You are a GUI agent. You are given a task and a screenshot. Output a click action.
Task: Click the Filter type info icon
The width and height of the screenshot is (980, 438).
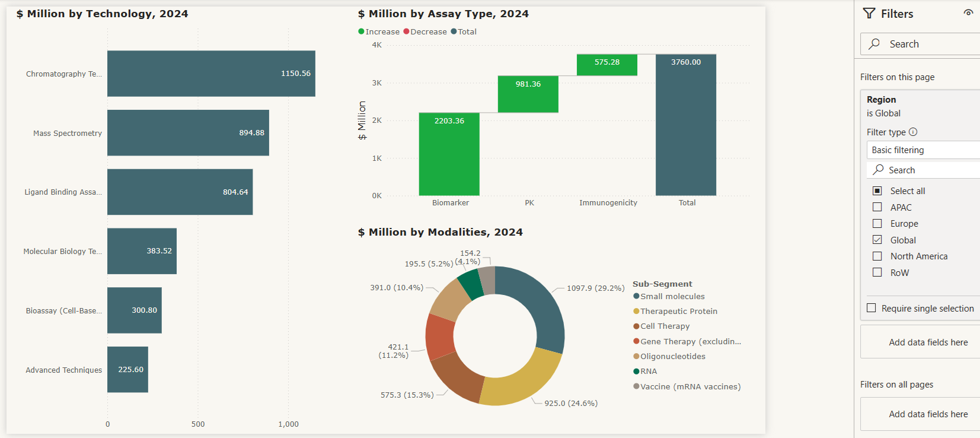point(913,132)
